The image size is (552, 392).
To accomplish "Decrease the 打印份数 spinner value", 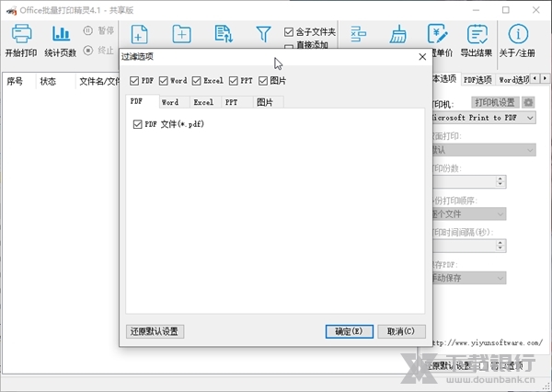I will click(x=500, y=185).
